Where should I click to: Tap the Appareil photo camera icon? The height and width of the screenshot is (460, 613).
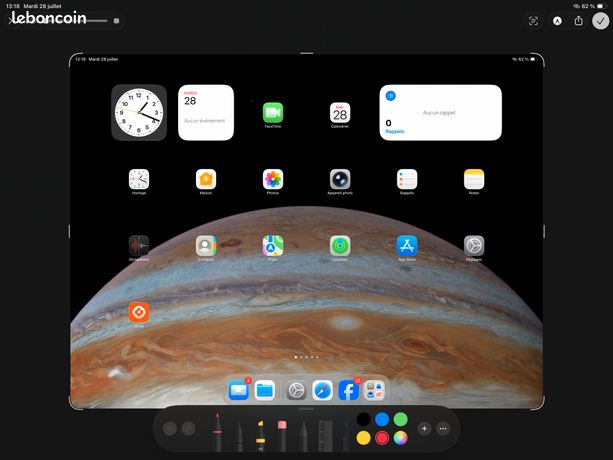click(x=340, y=179)
